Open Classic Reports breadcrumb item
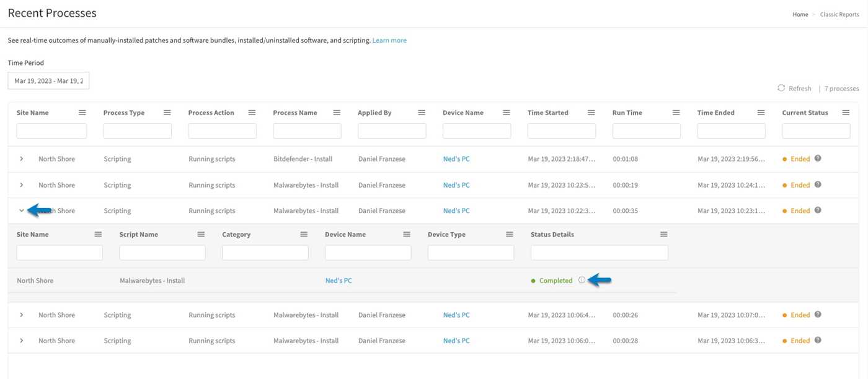This screenshot has height=379, width=868. tap(839, 14)
